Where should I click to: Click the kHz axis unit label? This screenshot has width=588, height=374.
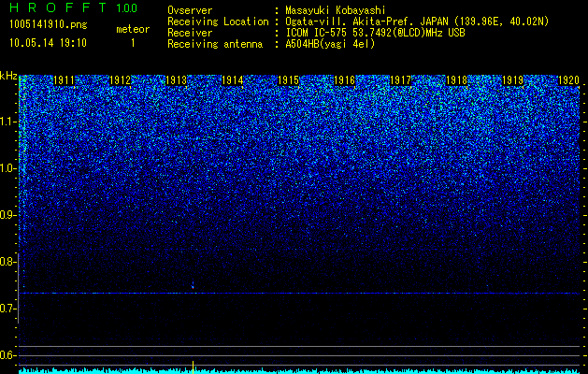[8, 76]
